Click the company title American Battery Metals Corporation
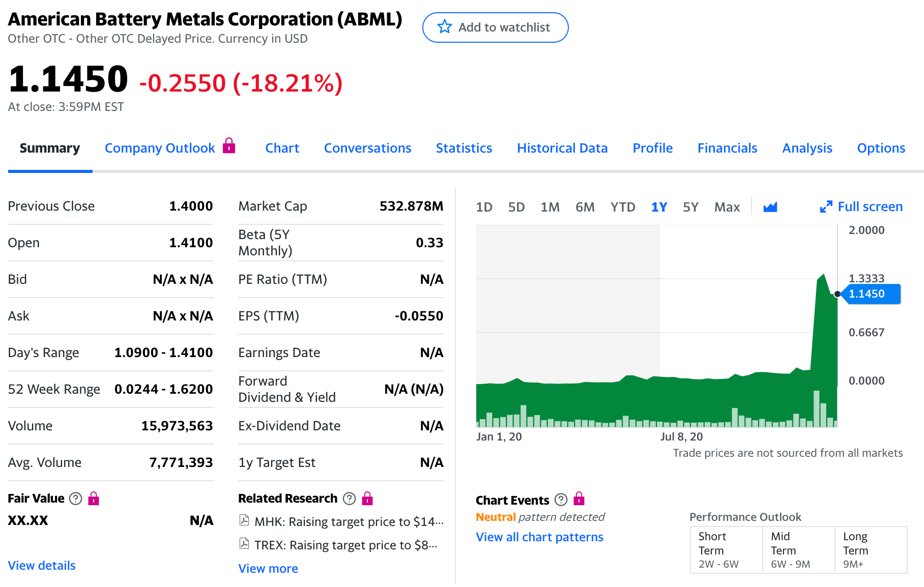 click(x=205, y=19)
